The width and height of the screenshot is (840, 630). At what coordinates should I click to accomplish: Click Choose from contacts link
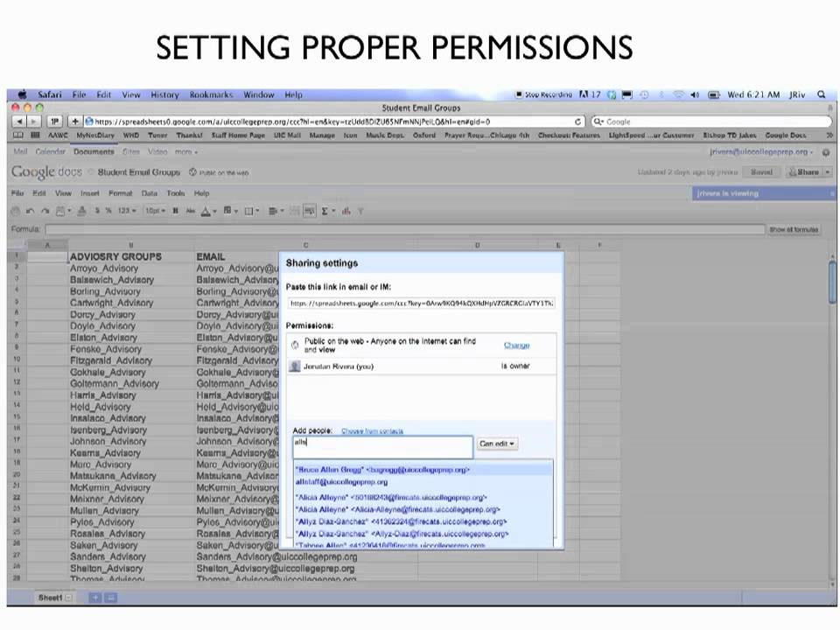coord(373,430)
